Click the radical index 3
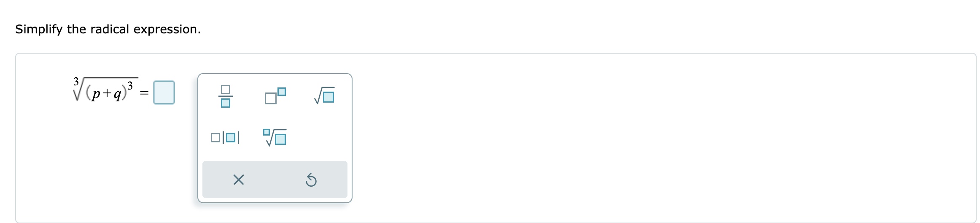Viewport: 980px width, 223px height. pos(76,80)
